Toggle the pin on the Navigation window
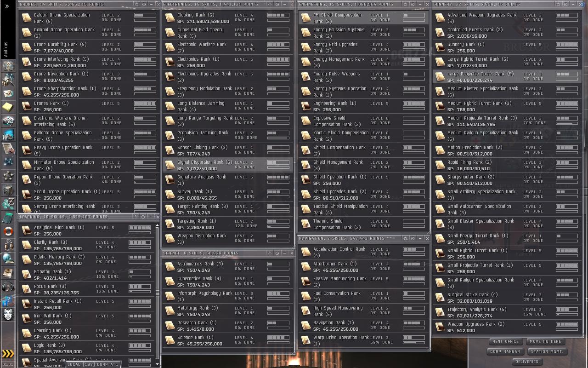This screenshot has height=368, width=588. (406, 238)
